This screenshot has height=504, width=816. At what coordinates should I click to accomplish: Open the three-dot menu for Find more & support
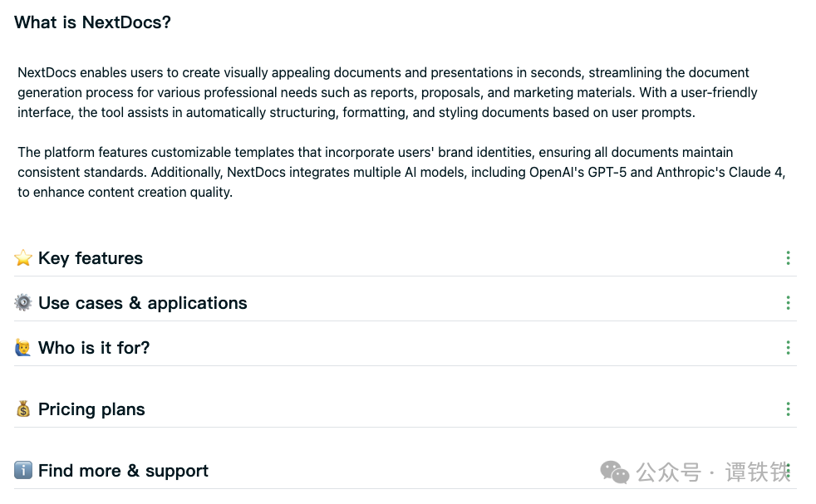pos(788,471)
